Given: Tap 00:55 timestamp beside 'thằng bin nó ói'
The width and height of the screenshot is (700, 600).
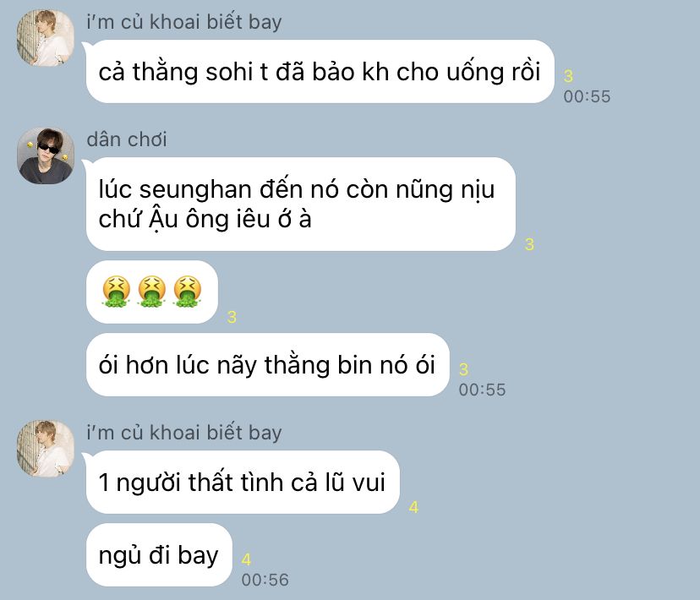Looking at the screenshot, I should pyautogui.click(x=482, y=390).
